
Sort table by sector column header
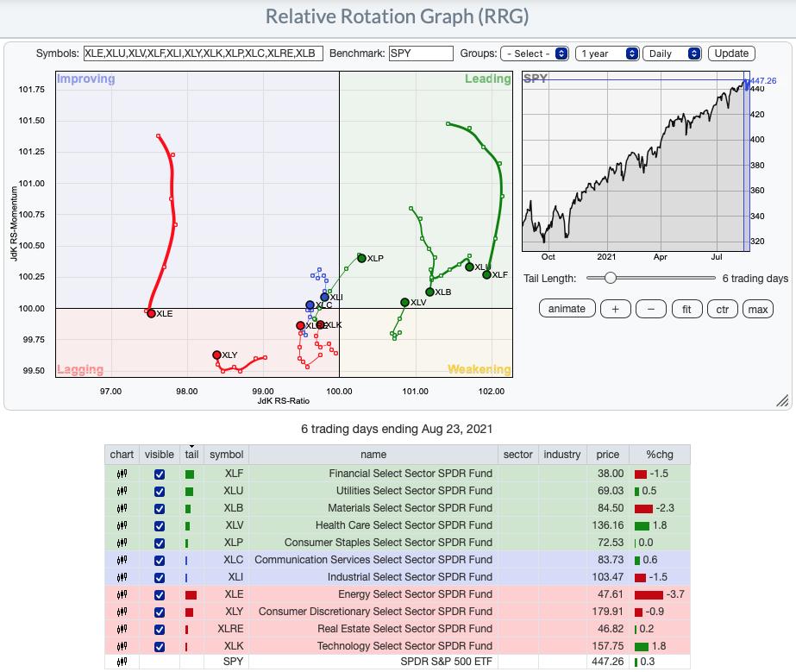(x=517, y=455)
